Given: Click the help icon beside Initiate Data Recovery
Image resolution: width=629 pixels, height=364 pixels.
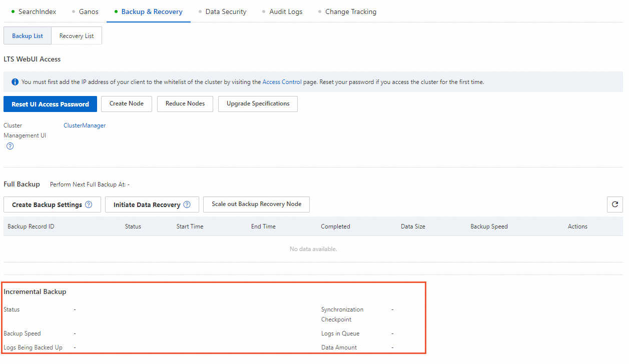Looking at the screenshot, I should pos(187,204).
